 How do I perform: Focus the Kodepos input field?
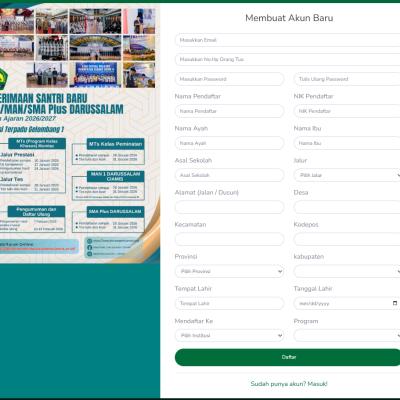click(x=347, y=239)
